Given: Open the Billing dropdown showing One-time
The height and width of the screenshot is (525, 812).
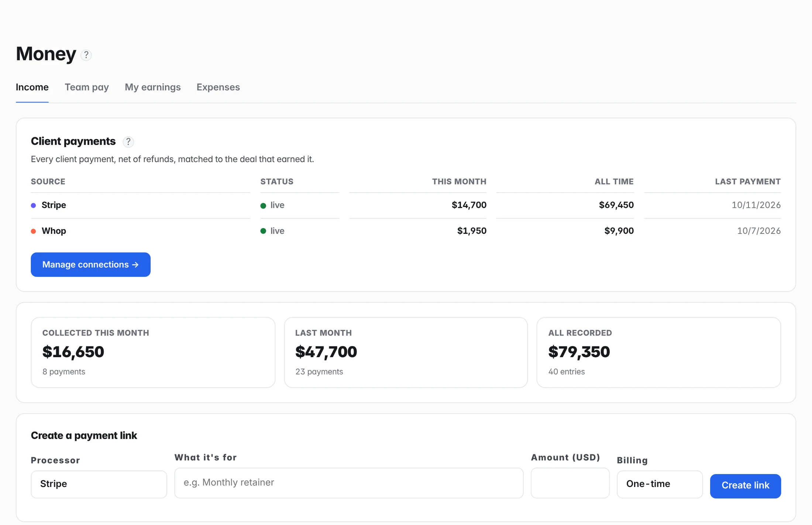Looking at the screenshot, I should click(x=660, y=484).
